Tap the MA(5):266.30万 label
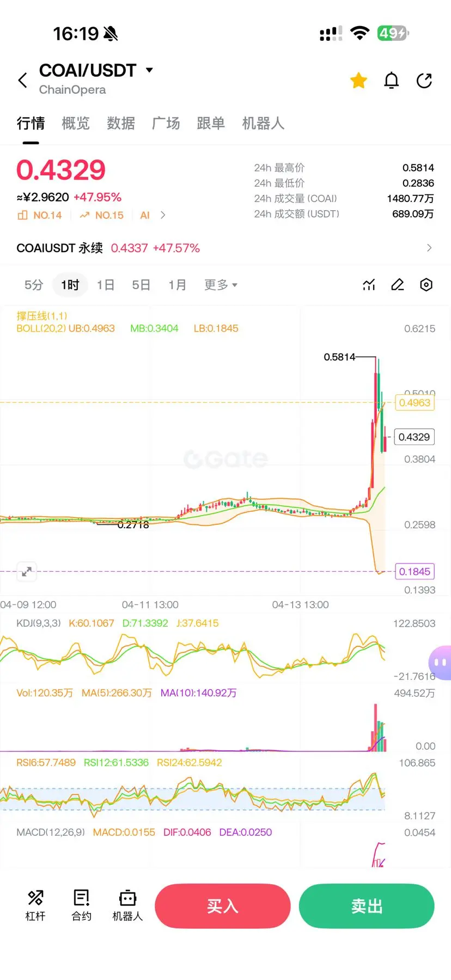451x980 pixels. click(117, 693)
